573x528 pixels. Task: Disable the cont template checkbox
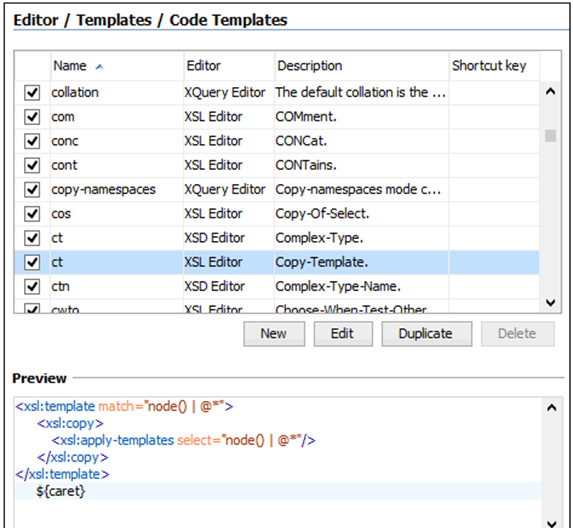32,165
